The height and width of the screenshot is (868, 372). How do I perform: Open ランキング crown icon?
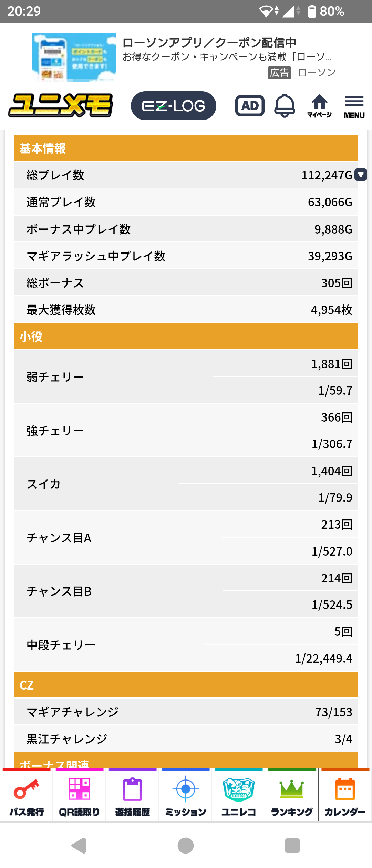292,796
